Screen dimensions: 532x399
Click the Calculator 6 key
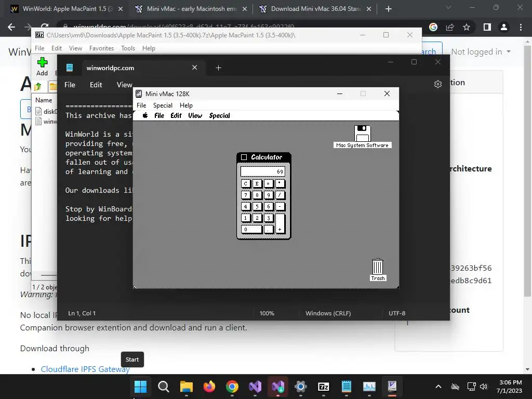(268, 206)
